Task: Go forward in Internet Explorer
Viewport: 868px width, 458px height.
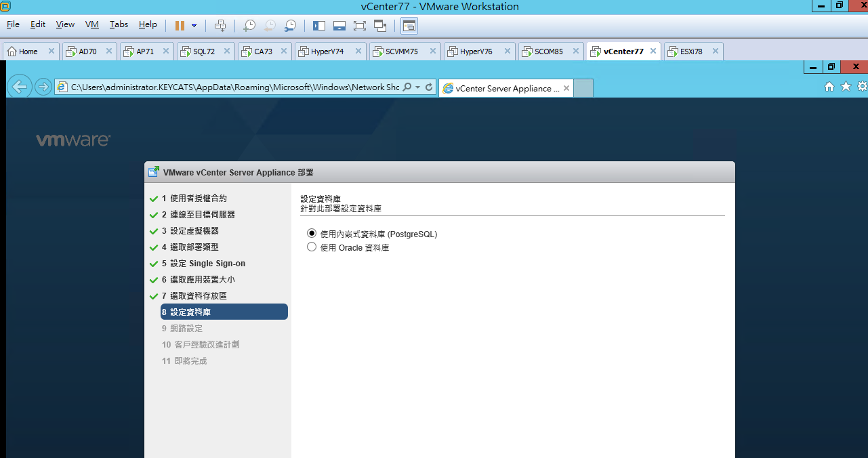Action: pyautogui.click(x=43, y=87)
